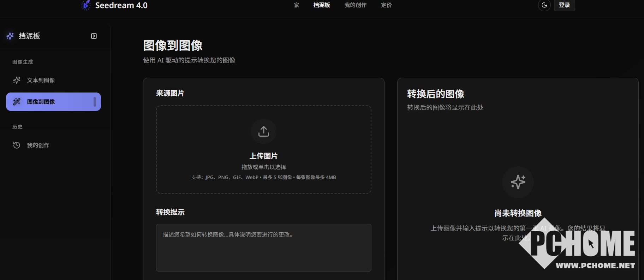
Task: Toggle dark mode with the moon icon
Action: point(544,5)
